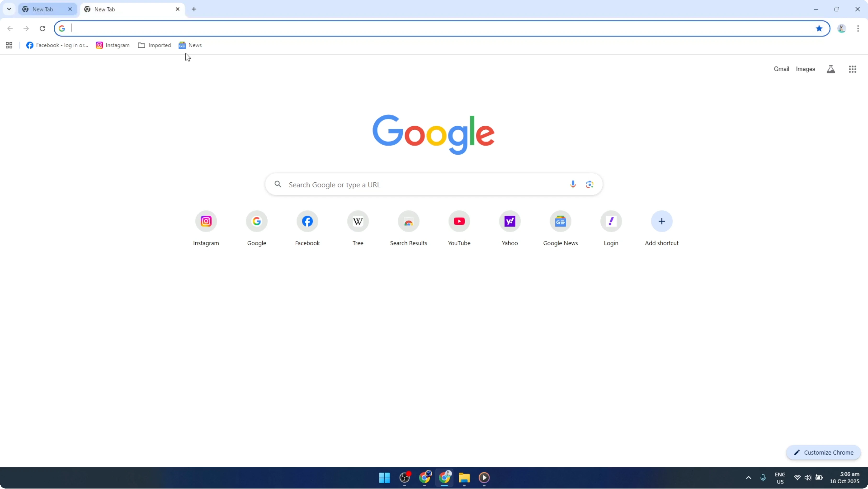
Task: Open OBS Studio from the taskbar
Action: coord(405,478)
